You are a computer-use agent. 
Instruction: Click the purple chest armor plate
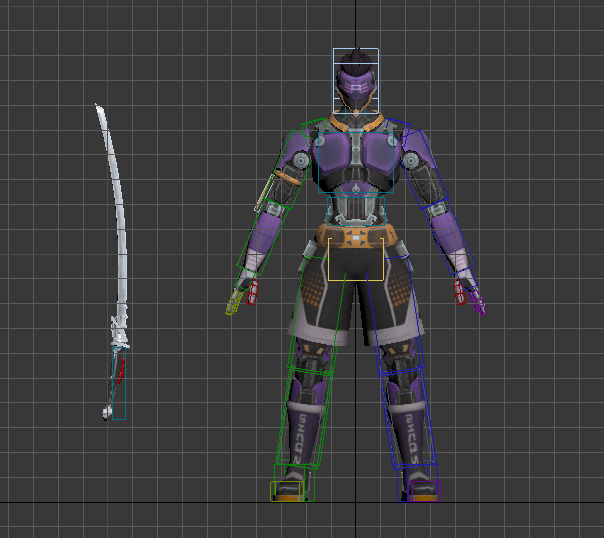356,155
